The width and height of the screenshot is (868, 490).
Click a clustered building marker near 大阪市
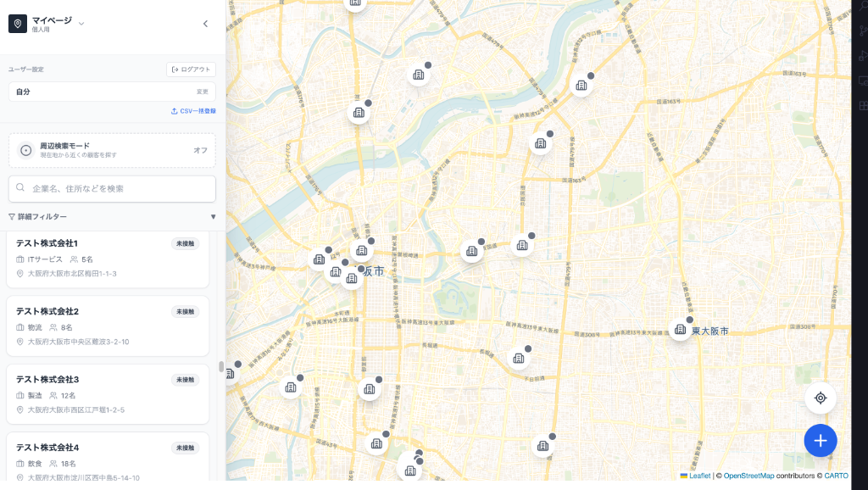point(364,249)
